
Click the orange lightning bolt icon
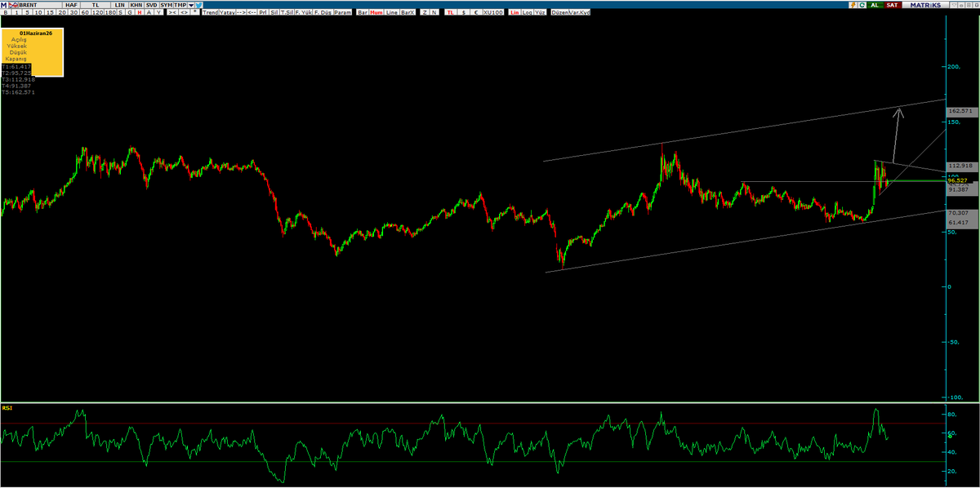coord(853,5)
